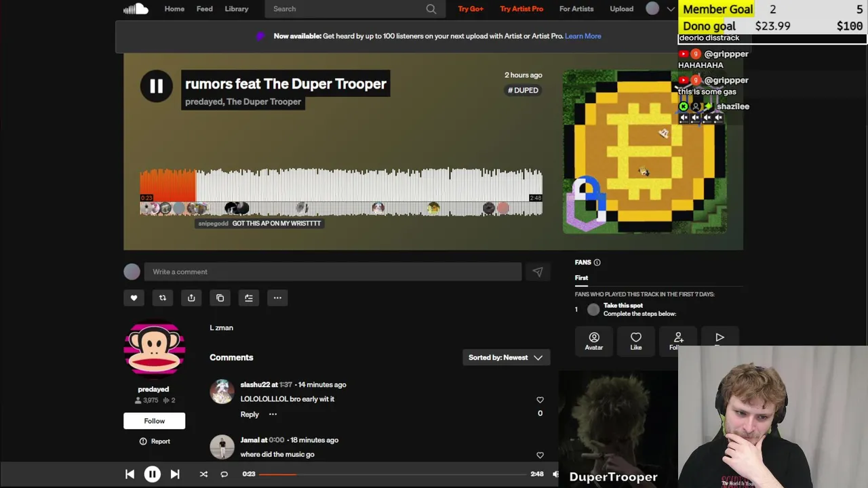Like the track with heart button

(x=134, y=298)
